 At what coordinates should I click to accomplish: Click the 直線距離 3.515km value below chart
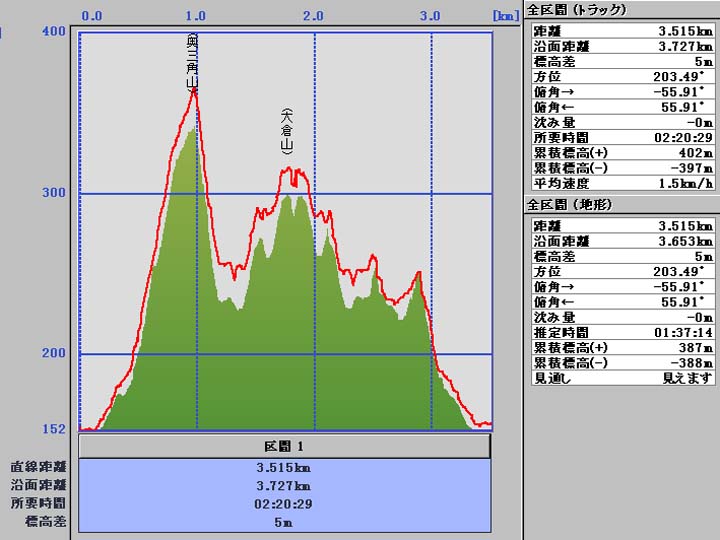(284, 467)
